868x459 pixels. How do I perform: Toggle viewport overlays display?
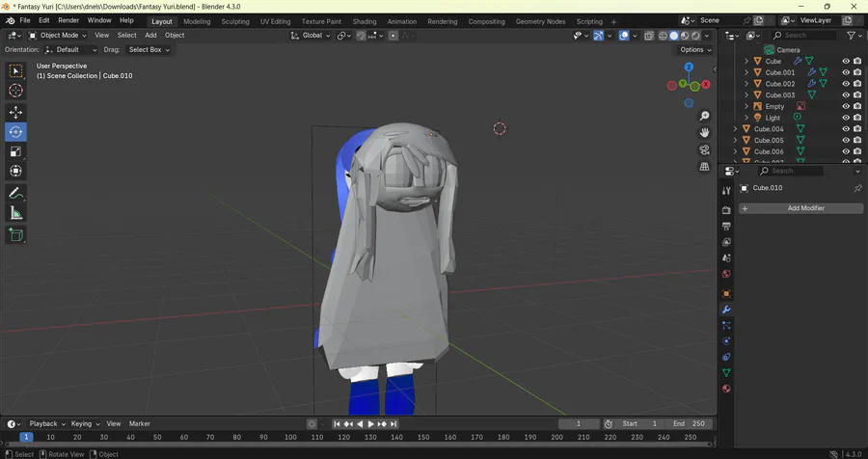coord(624,36)
